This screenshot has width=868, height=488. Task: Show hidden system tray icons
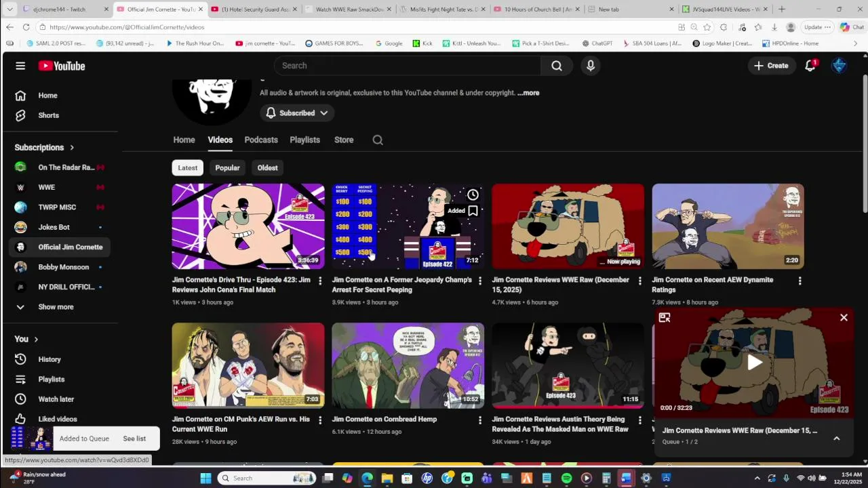tap(757, 478)
